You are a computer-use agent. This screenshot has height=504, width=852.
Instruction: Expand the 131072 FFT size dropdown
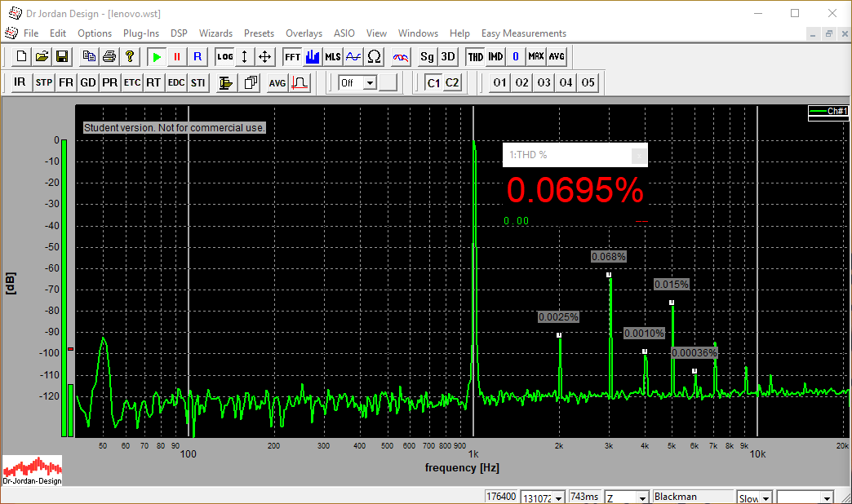pyautogui.click(x=558, y=497)
